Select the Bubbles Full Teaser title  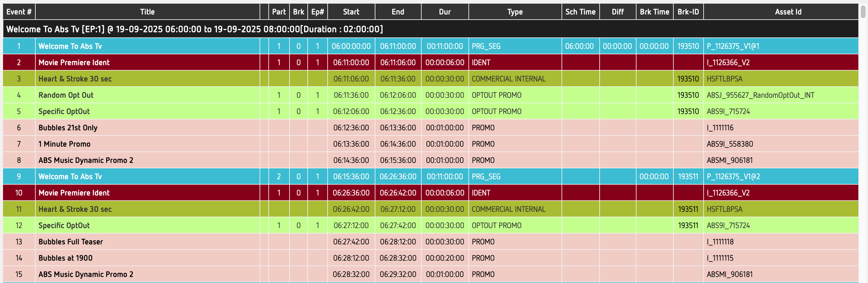pyautogui.click(x=71, y=242)
